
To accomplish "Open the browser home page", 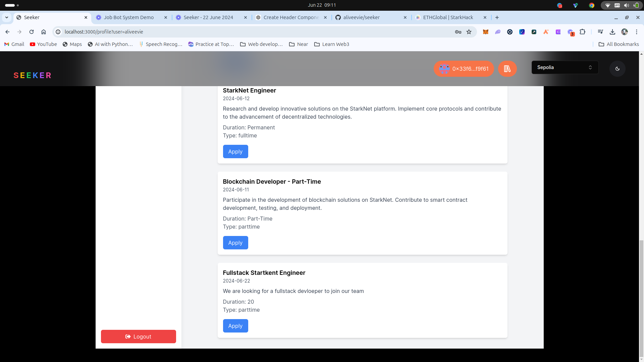I will (44, 32).
